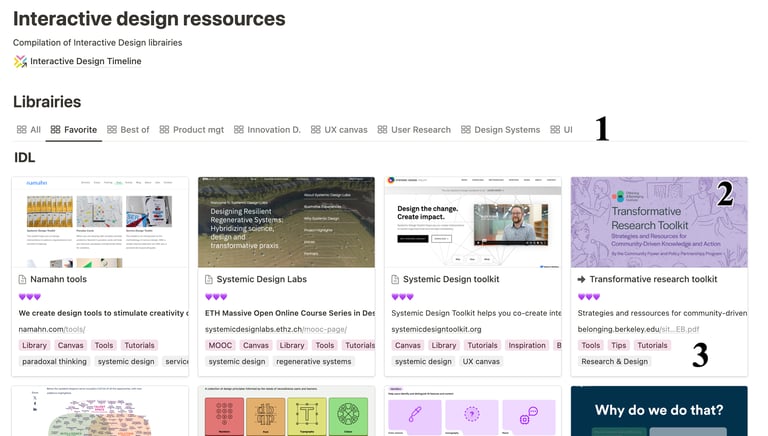Click the gallery icon beside UX canvas
This screenshot has width=768, height=436.
(315, 130)
